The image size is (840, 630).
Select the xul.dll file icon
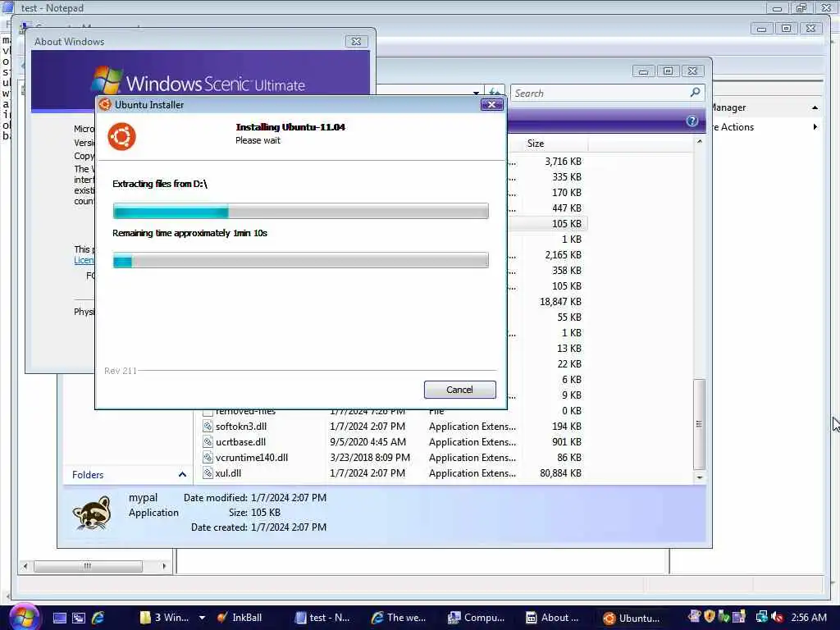[x=208, y=473]
